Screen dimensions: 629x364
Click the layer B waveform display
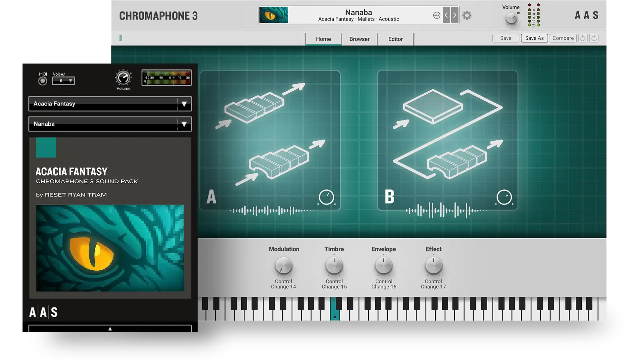click(x=447, y=210)
